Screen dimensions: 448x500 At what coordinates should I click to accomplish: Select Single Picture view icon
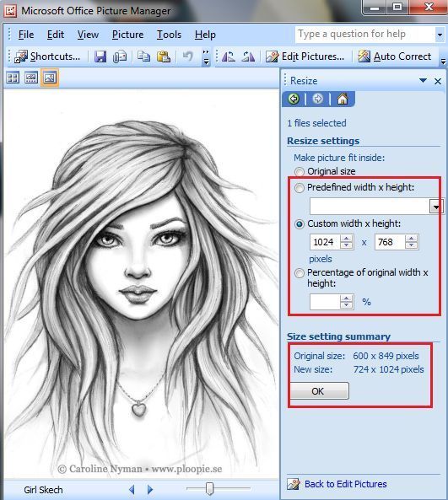50,78
